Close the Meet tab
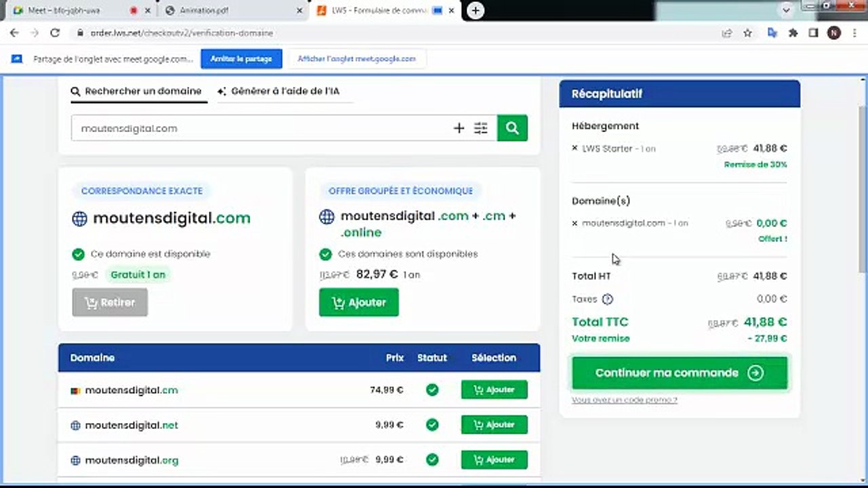868x488 pixels. tap(148, 11)
